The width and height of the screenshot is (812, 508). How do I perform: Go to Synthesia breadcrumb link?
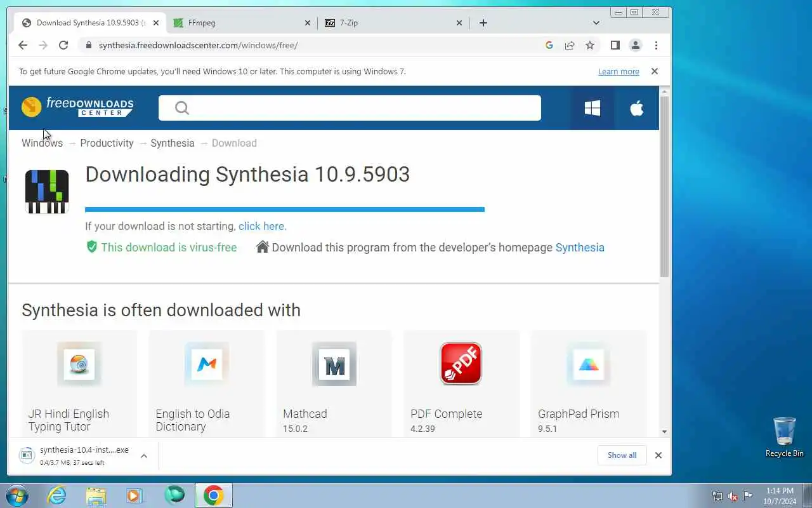[173, 144]
